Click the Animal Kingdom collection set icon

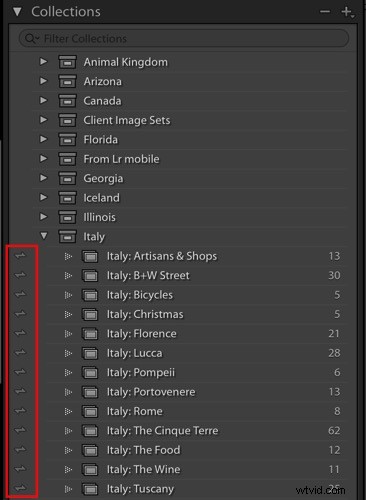[67, 62]
